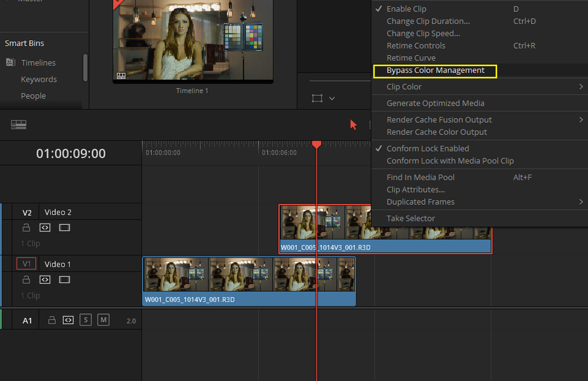
Task: Click the 01:00:09:00 timecode display
Action: tap(71, 153)
